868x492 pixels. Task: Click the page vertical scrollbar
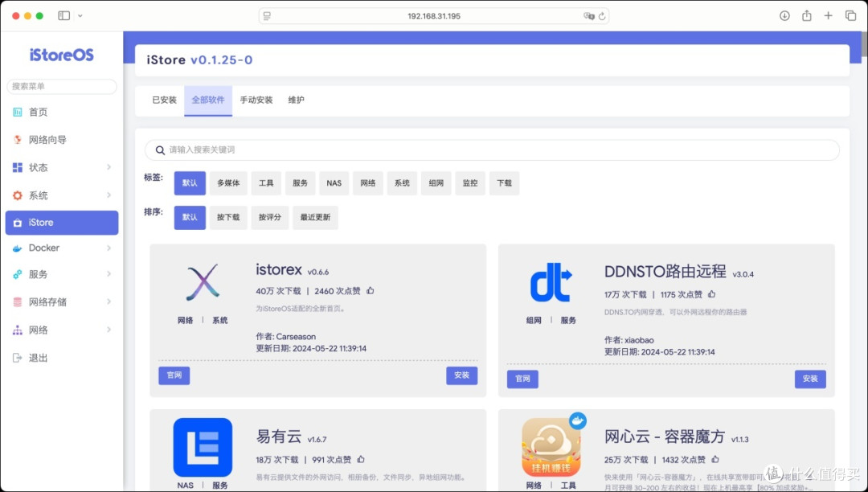click(864, 44)
